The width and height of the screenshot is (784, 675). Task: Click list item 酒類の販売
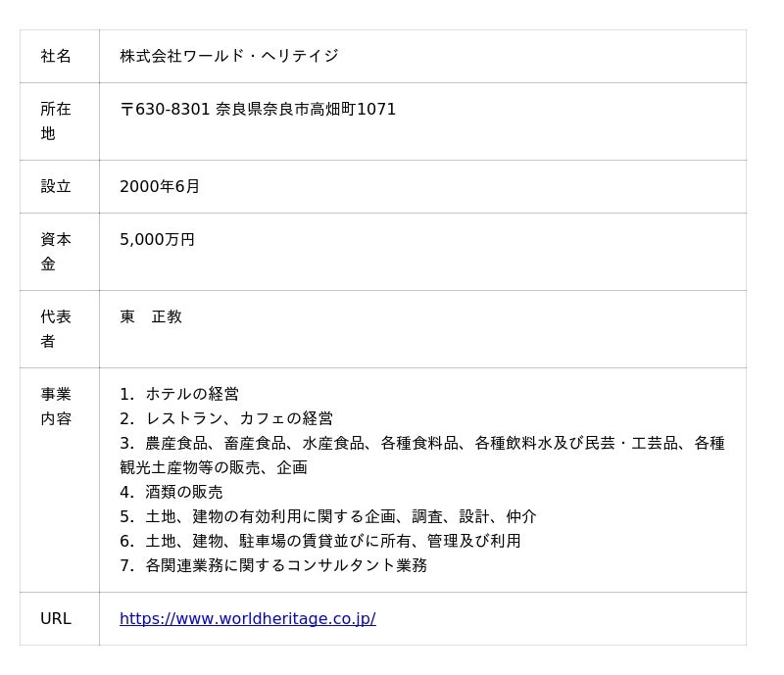click(184, 493)
